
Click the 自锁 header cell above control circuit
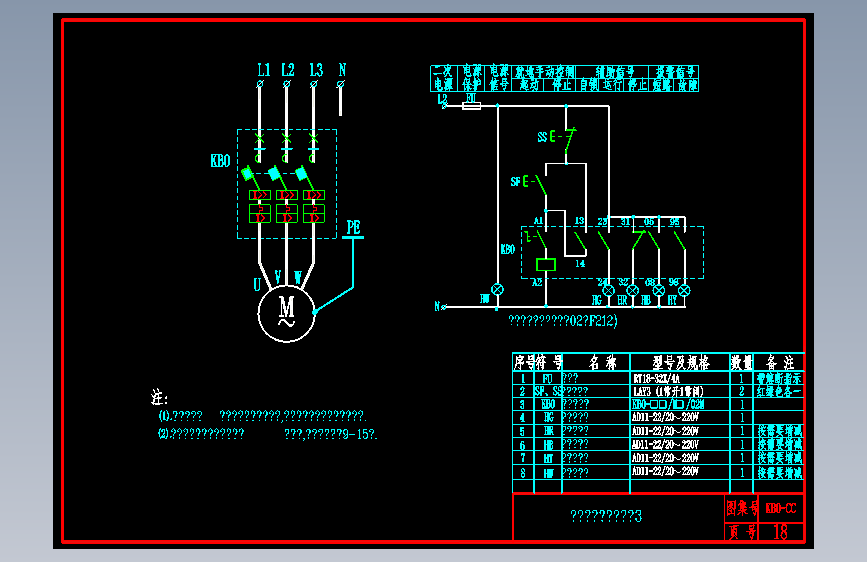tap(589, 85)
